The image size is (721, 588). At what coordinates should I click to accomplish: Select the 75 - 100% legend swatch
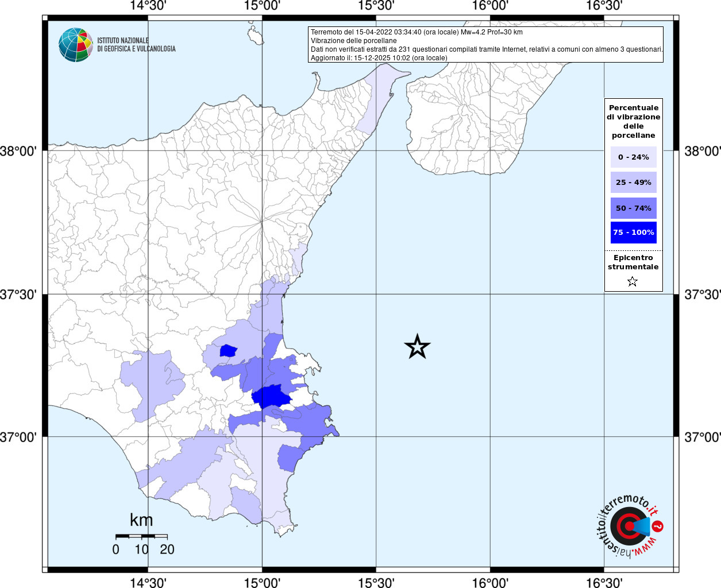point(634,232)
